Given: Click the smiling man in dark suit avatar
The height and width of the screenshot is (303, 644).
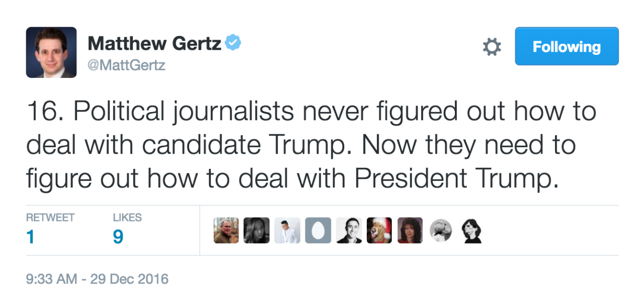Looking at the screenshot, I should point(349,231).
